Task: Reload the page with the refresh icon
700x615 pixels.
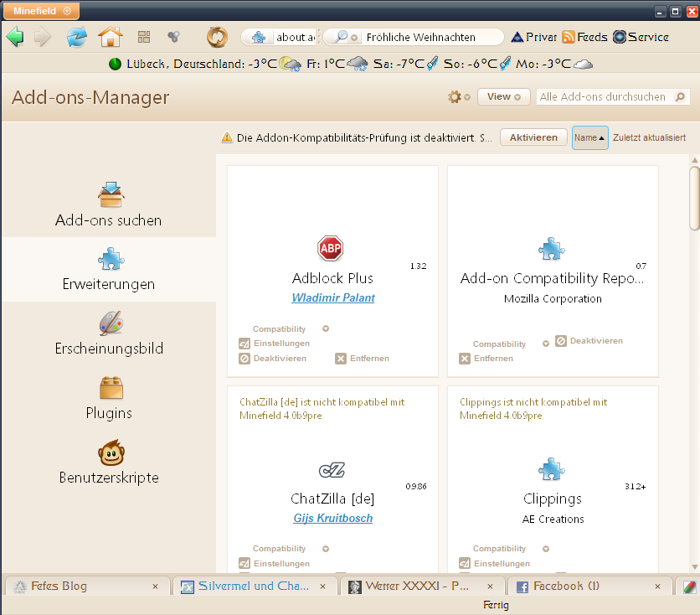Action: 76,37
